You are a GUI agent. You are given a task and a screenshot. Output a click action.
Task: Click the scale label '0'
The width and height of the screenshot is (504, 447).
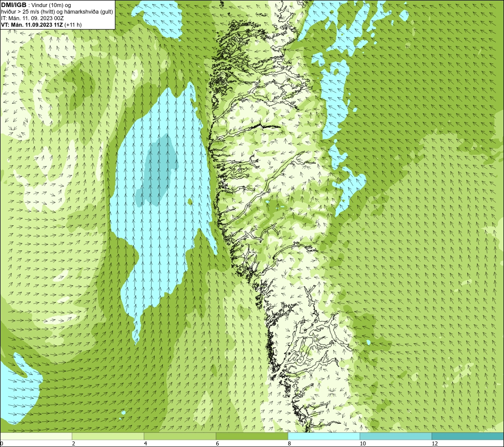pos(2,444)
